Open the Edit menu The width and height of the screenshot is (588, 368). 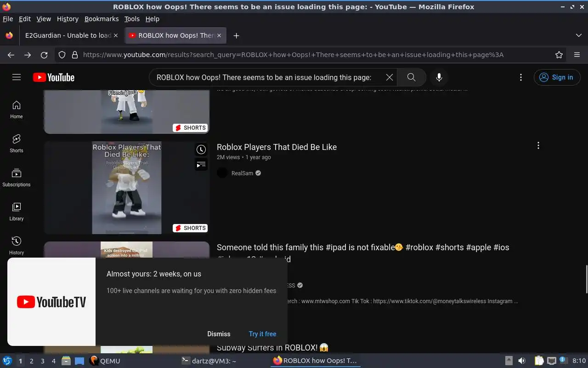point(25,19)
